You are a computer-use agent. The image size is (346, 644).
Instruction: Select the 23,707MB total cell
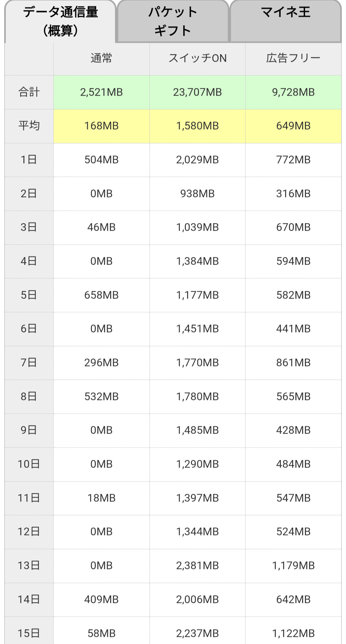pyautogui.click(x=197, y=92)
